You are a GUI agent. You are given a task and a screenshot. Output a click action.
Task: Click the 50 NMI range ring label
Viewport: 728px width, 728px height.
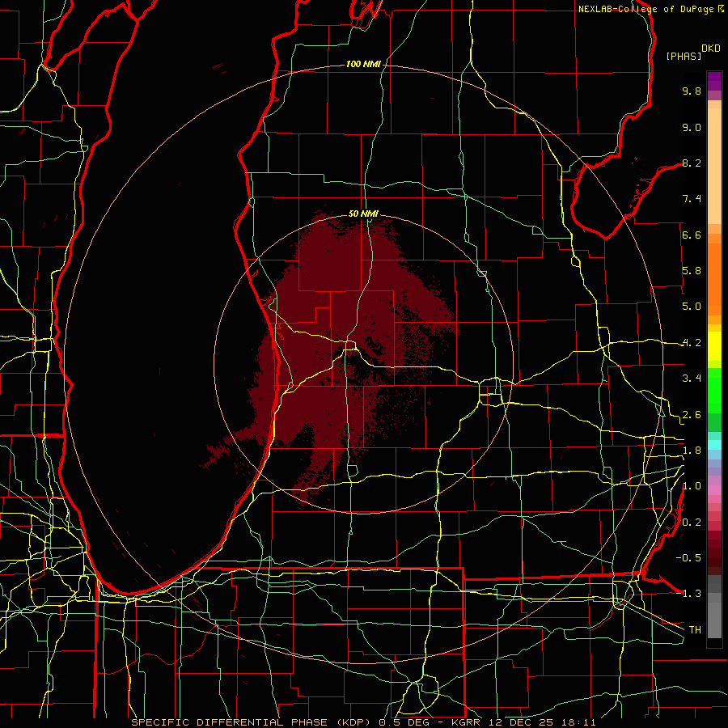coord(363,214)
